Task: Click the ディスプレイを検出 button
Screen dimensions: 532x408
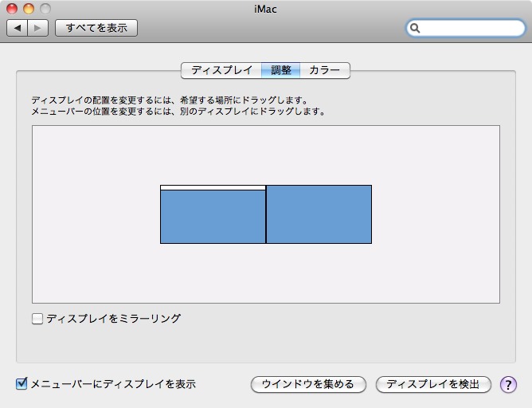Action: (433, 384)
